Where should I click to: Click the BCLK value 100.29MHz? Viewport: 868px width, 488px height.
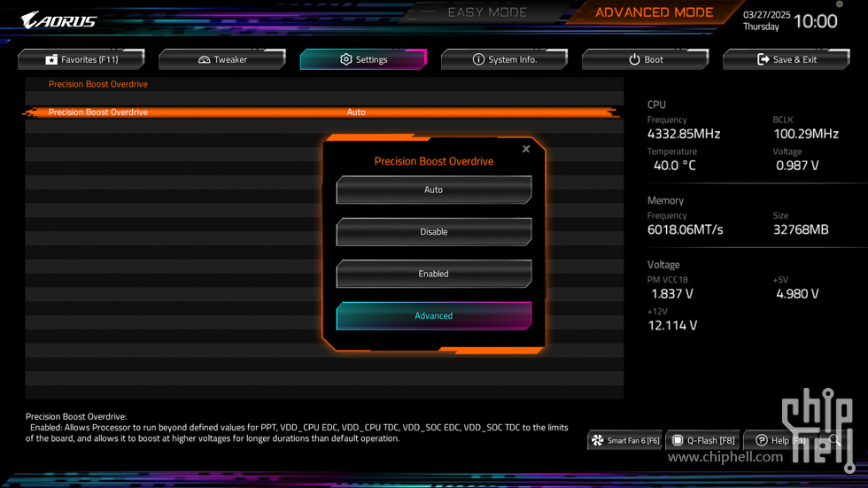click(806, 134)
